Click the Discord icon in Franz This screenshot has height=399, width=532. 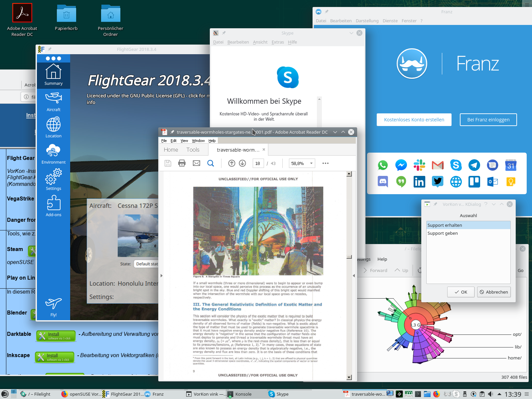pos(383,182)
